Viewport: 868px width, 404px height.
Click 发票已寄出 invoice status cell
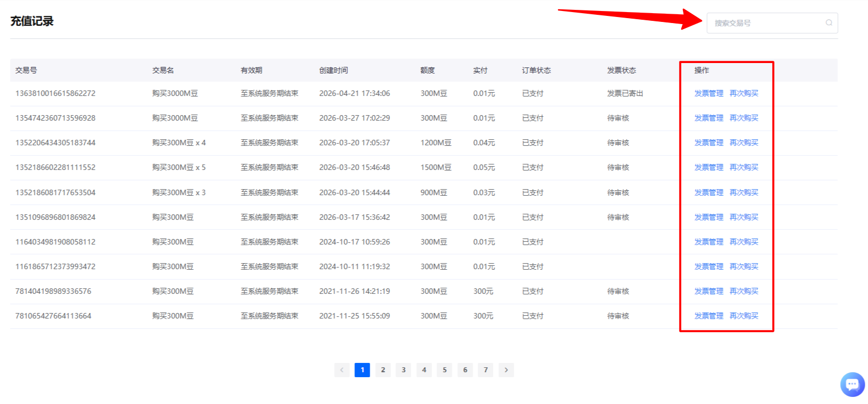tap(625, 93)
